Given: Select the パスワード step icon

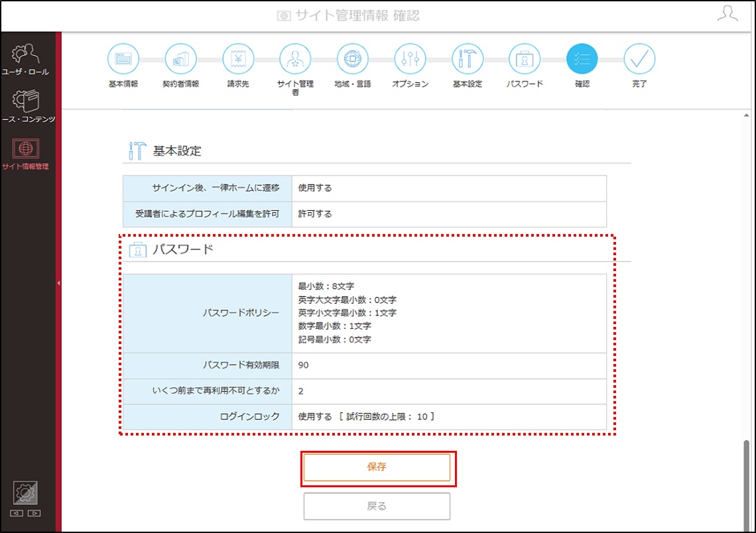Looking at the screenshot, I should pos(525,59).
